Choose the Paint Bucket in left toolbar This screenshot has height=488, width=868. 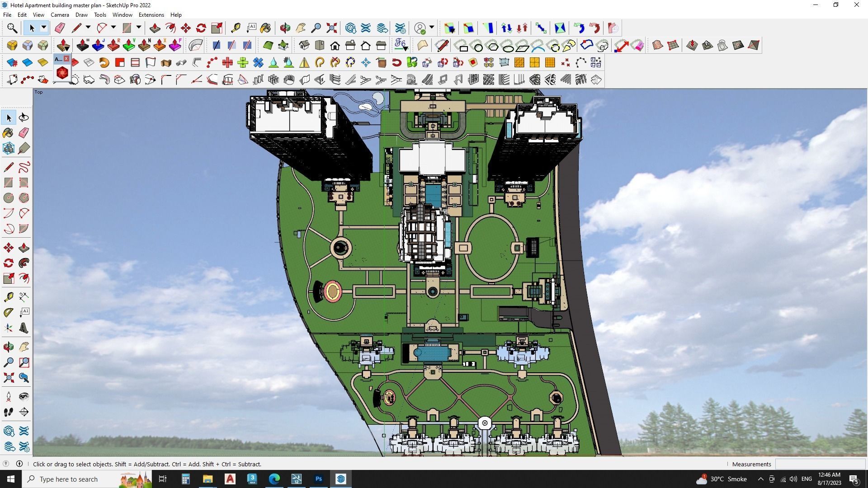pos(9,132)
